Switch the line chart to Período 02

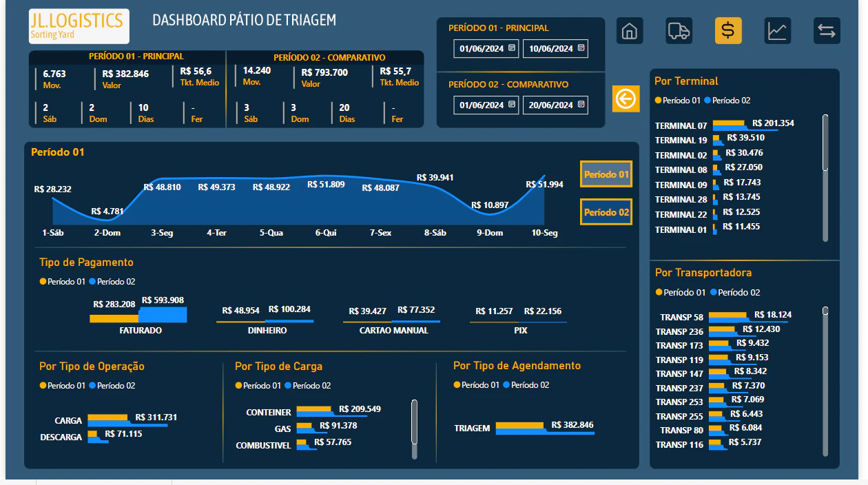pos(606,212)
